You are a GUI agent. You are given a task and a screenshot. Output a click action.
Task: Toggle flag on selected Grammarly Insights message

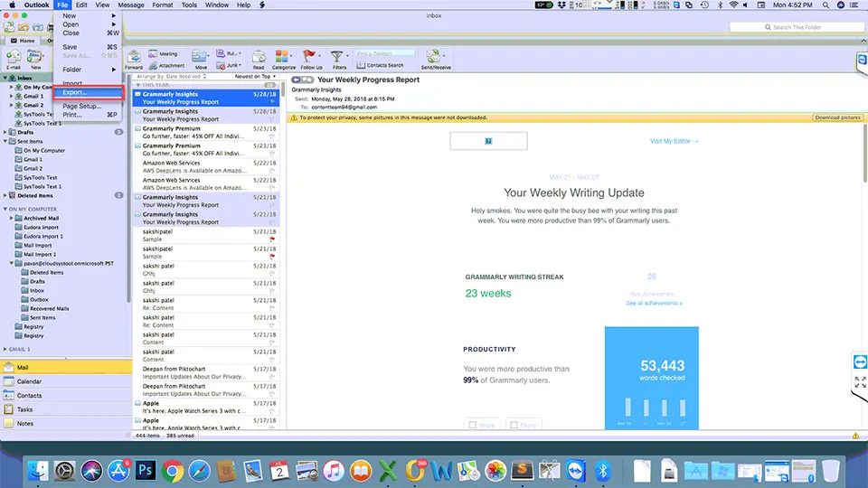click(x=272, y=102)
